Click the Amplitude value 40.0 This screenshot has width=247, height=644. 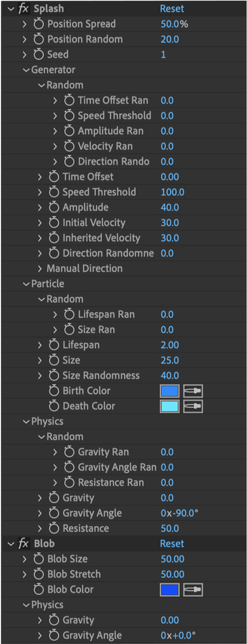170,207
